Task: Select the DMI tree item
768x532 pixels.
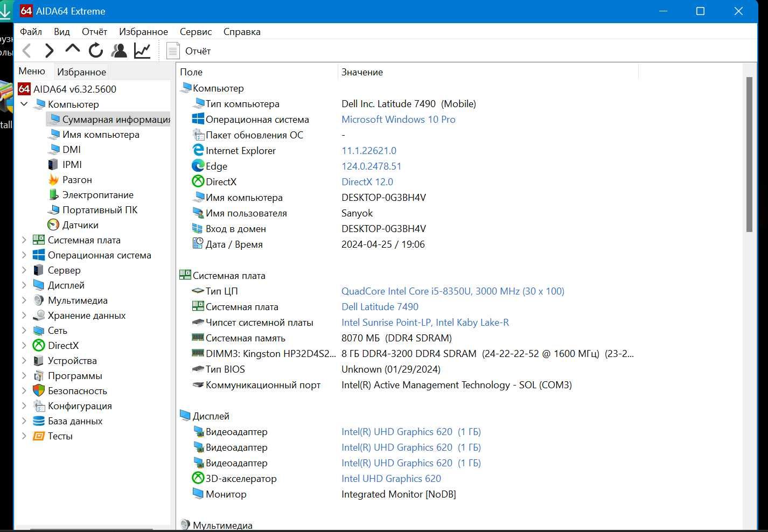Action: [71, 149]
